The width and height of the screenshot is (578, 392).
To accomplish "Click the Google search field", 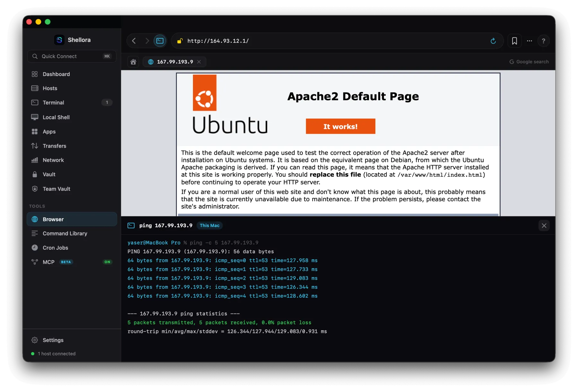I will 529,62.
